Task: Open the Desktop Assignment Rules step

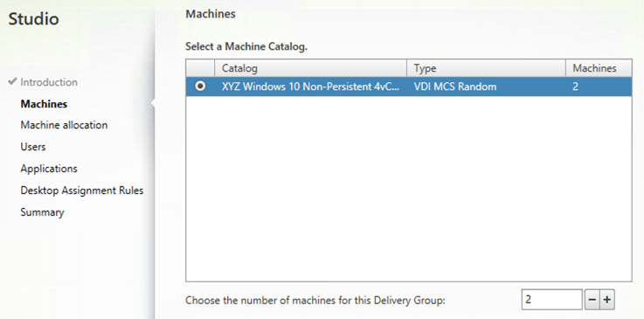Action: pyautogui.click(x=82, y=191)
